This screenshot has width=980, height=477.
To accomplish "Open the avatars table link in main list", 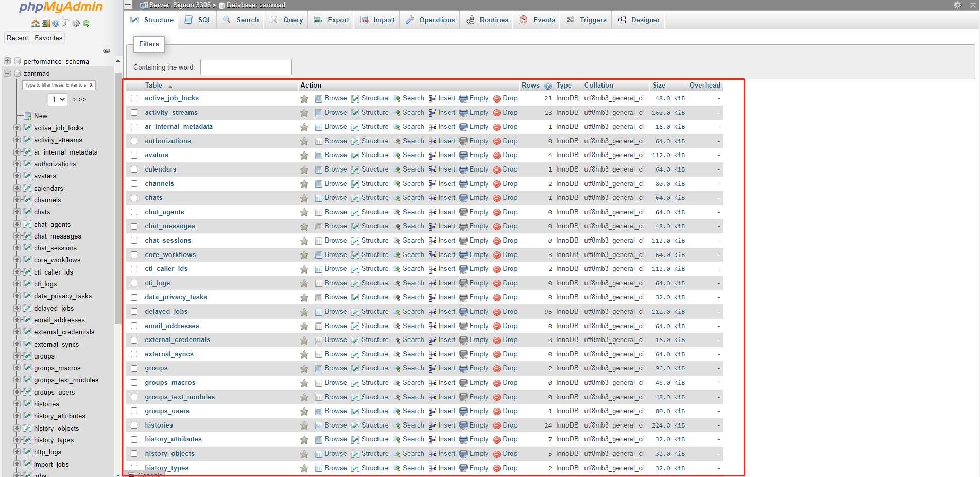I will (x=157, y=155).
